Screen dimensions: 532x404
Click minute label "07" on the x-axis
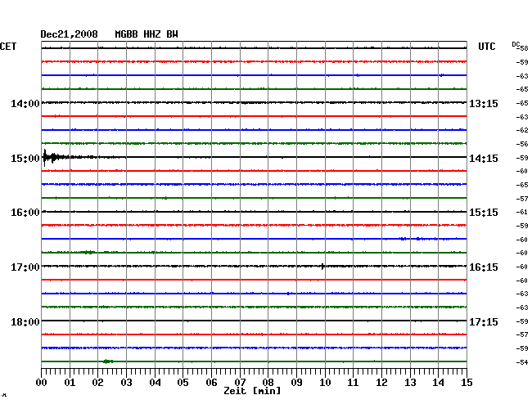240,383
